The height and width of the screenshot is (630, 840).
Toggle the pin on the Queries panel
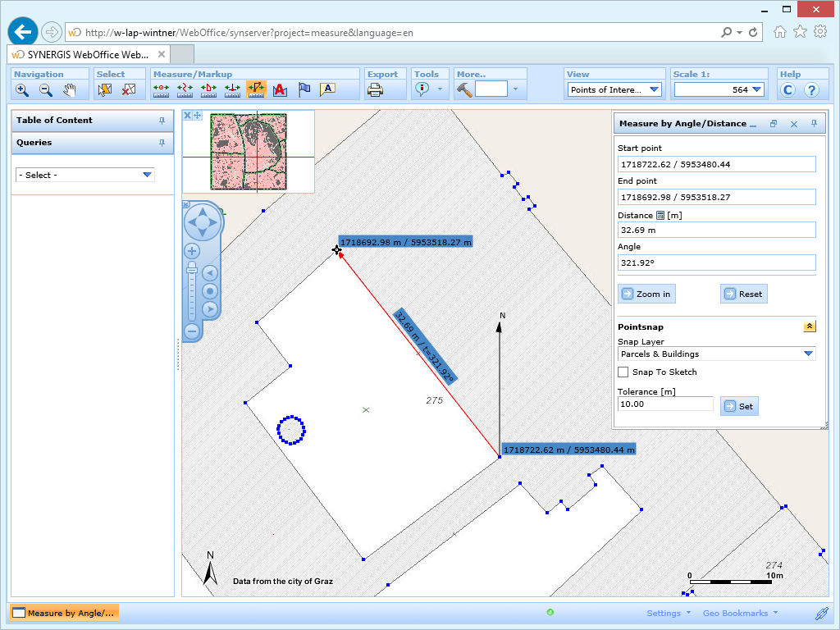pyautogui.click(x=162, y=144)
